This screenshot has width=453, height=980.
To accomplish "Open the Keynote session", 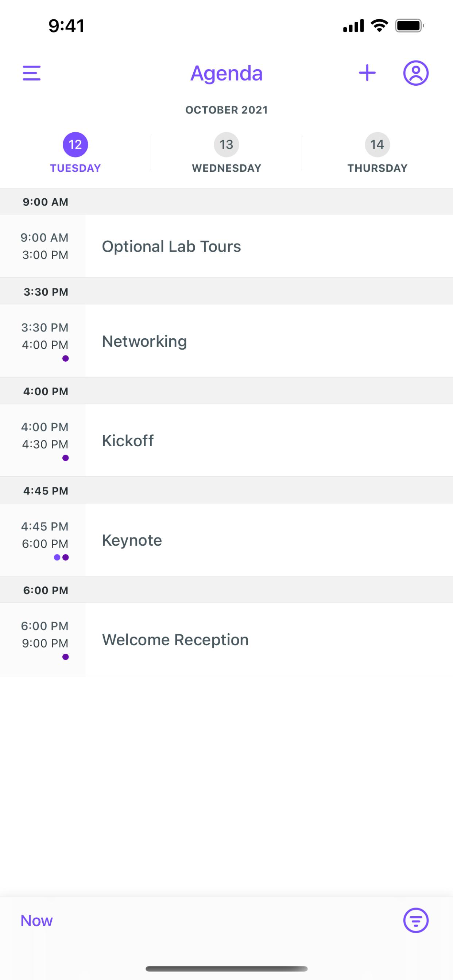I will click(x=226, y=540).
